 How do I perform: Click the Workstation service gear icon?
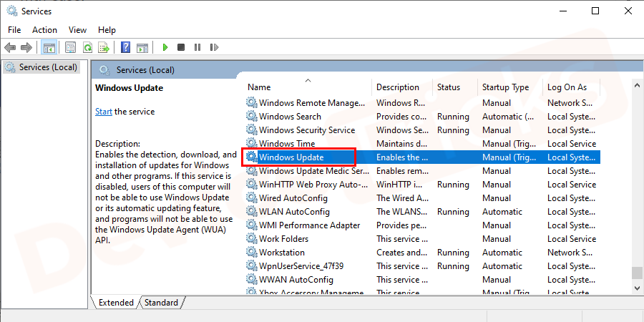click(x=251, y=252)
